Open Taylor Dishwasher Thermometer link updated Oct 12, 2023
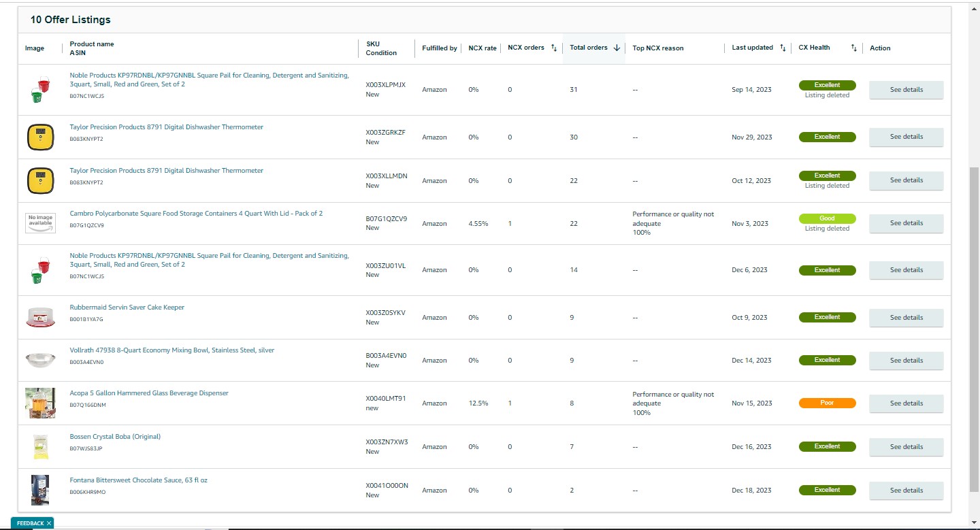This screenshot has height=530, width=980. pyautogui.click(x=166, y=171)
